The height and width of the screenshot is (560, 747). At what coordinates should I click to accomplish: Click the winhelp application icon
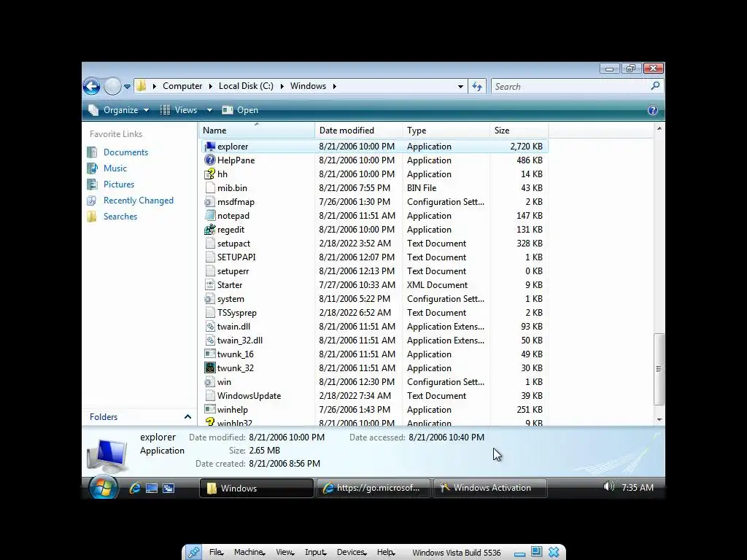click(x=209, y=409)
